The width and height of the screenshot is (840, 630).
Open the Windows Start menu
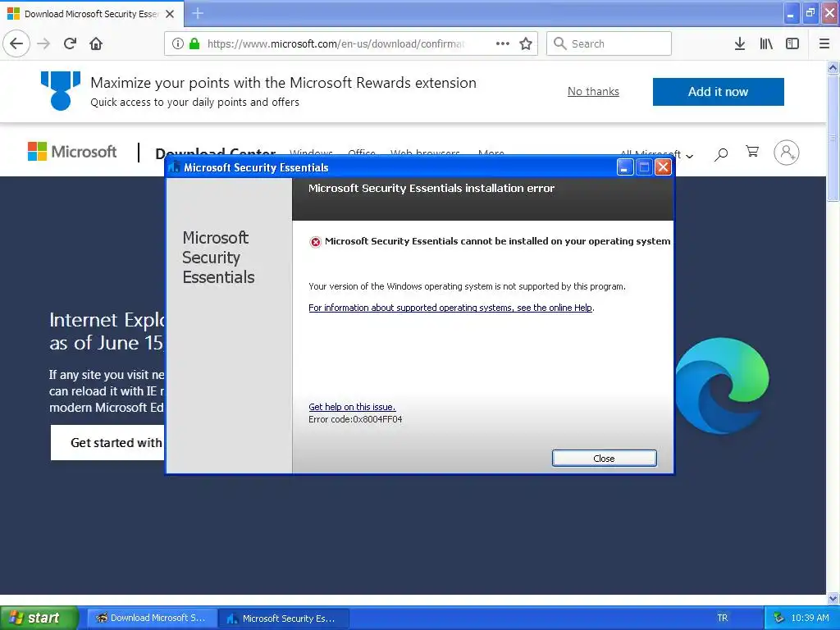(39, 618)
